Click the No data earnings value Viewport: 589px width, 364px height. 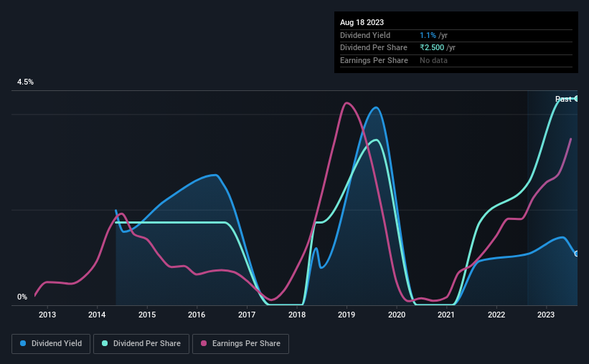tap(433, 60)
